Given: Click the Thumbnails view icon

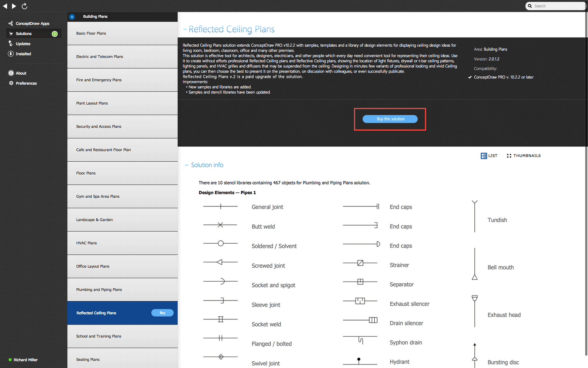Looking at the screenshot, I should click(509, 156).
